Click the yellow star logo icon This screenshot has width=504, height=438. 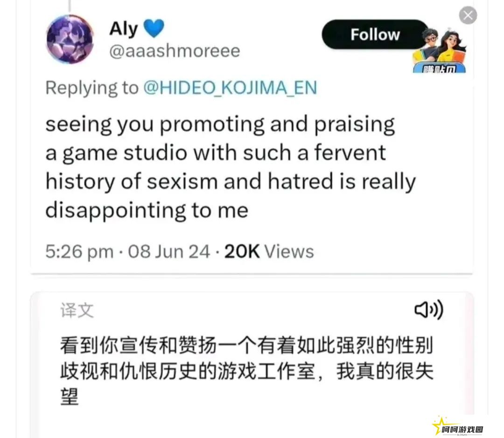pyautogui.click(x=439, y=426)
